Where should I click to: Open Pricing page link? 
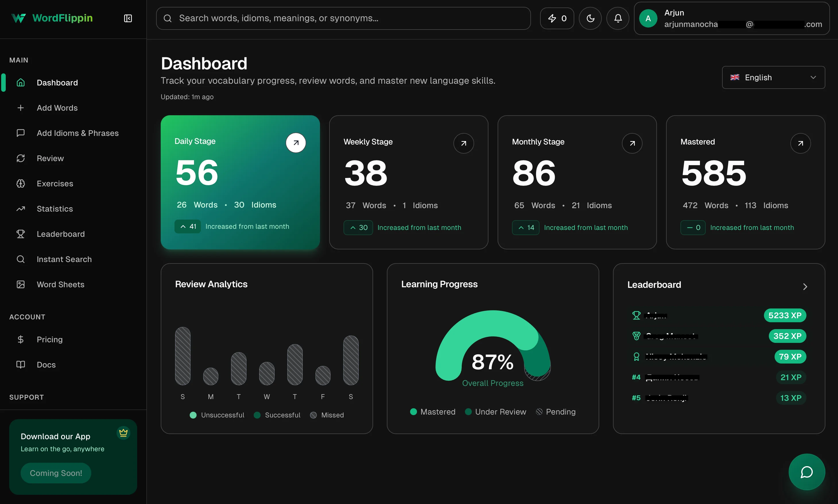50,340
